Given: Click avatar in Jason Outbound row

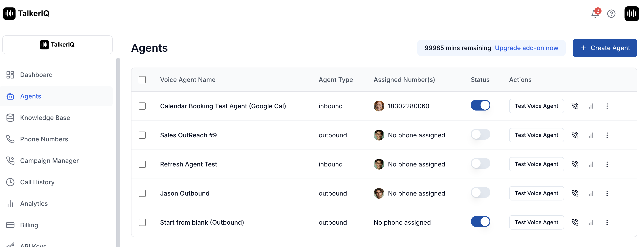Looking at the screenshot, I should click(379, 193).
